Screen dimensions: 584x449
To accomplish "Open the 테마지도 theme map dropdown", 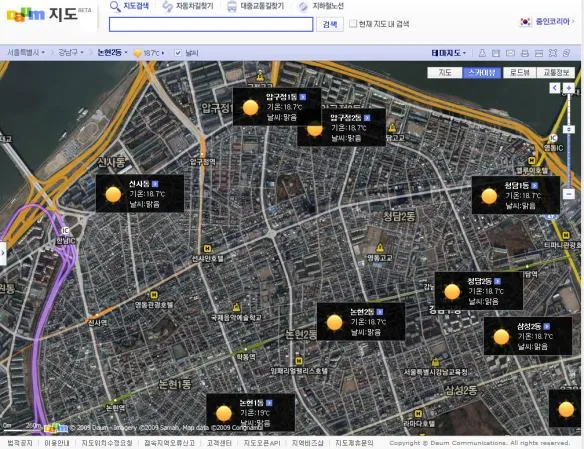I will (448, 53).
